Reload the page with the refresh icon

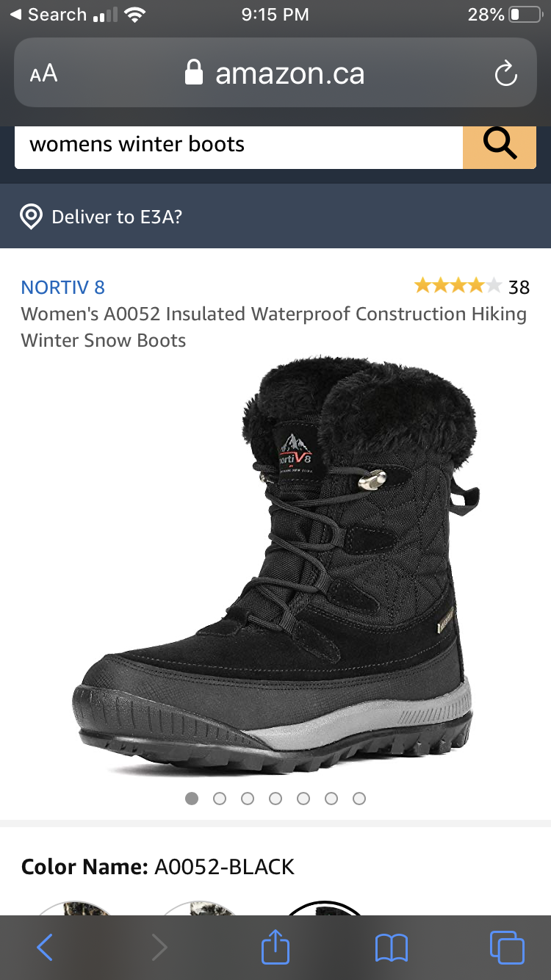point(505,73)
